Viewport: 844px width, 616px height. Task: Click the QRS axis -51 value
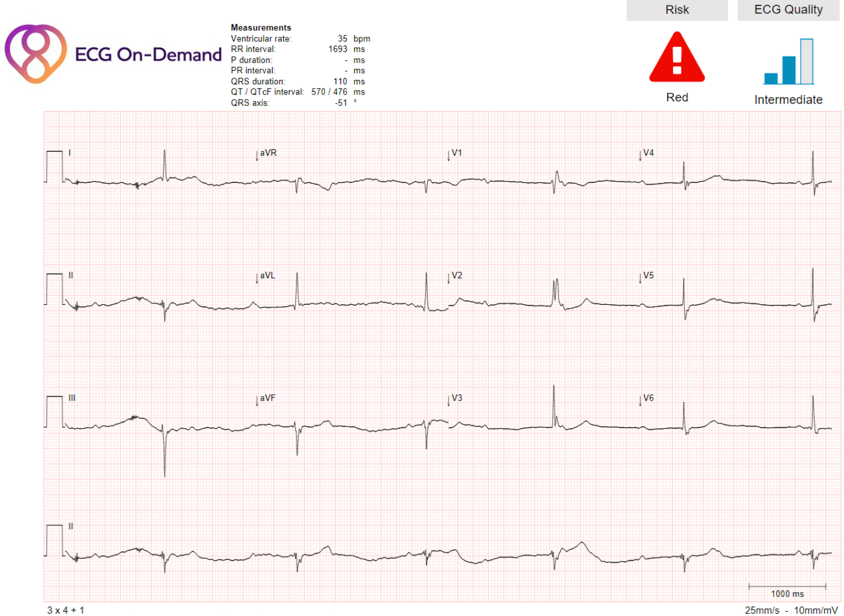point(341,102)
